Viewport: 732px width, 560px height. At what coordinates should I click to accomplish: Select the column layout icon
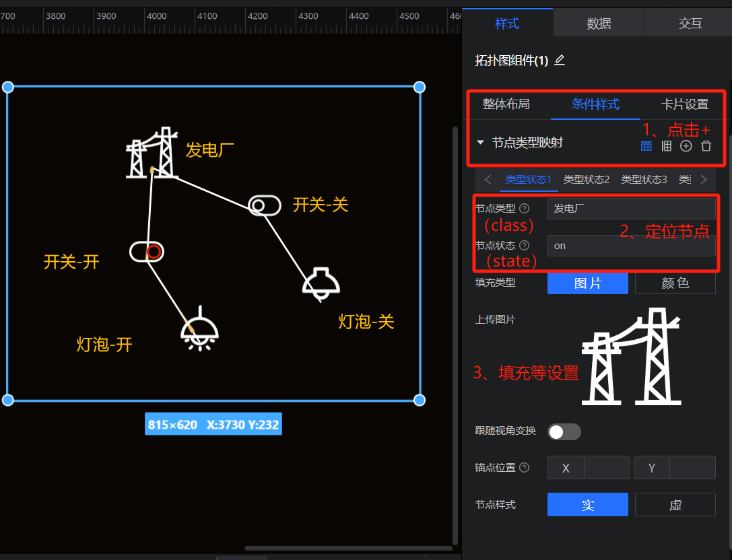(x=666, y=146)
